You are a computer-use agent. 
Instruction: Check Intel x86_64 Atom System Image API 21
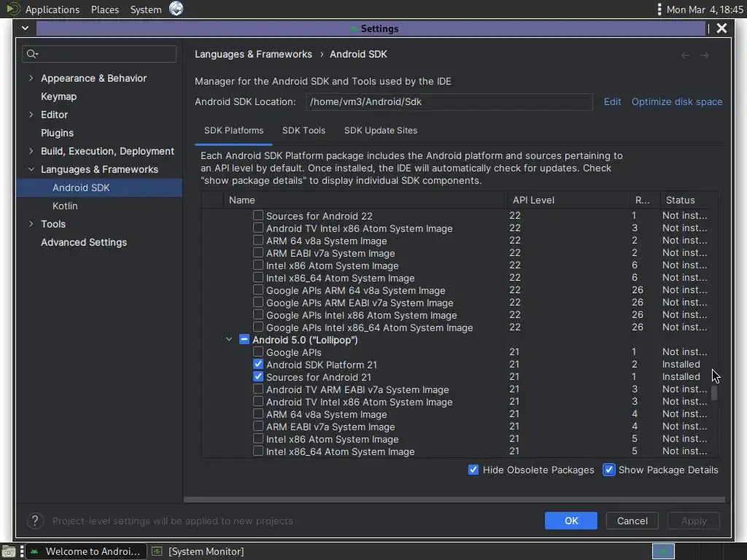[x=258, y=451]
